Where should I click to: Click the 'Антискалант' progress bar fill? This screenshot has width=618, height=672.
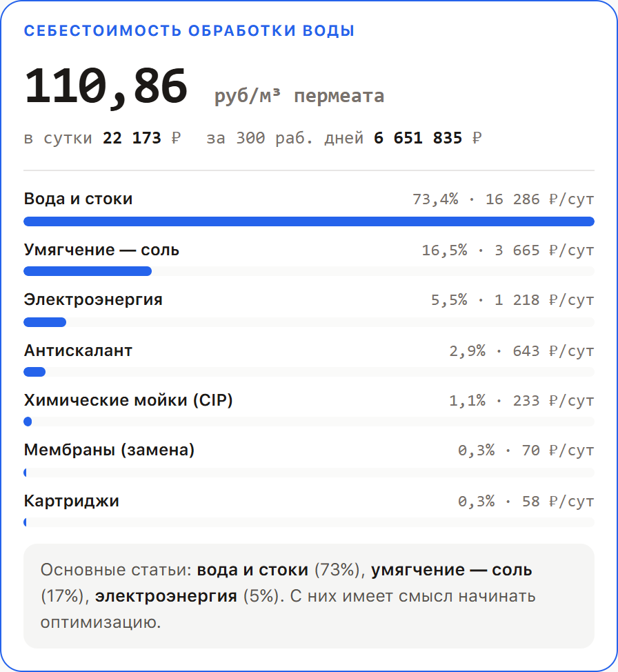(34, 372)
